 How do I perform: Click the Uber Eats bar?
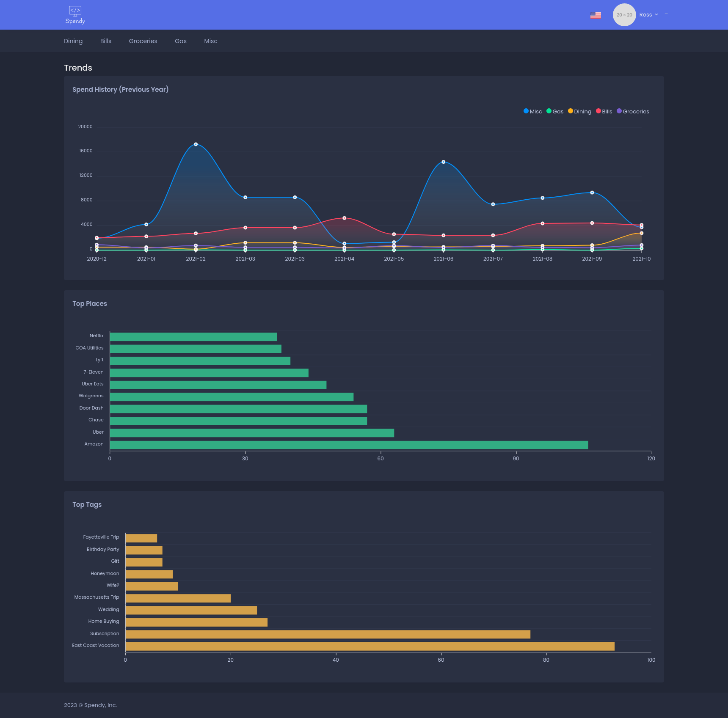218,385
